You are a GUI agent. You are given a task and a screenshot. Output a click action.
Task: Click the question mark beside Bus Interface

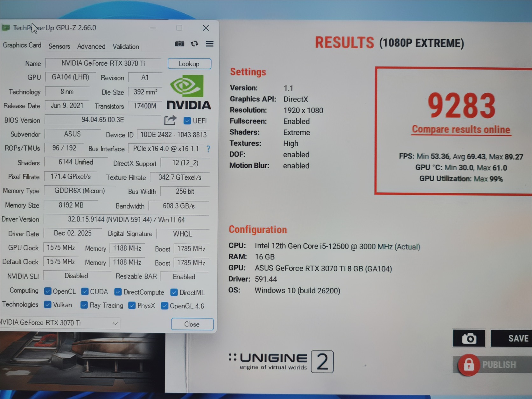click(208, 149)
